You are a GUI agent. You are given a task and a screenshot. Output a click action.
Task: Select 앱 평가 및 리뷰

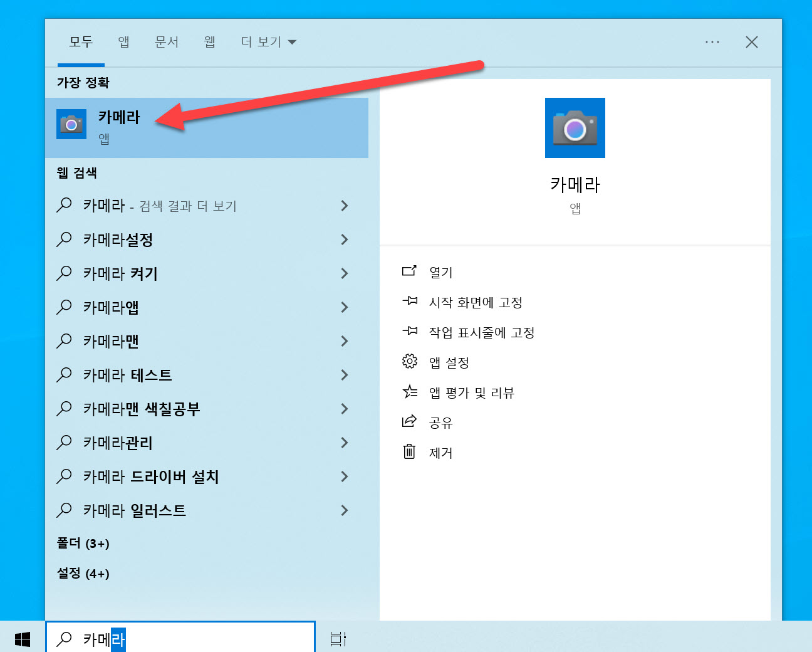tap(472, 392)
